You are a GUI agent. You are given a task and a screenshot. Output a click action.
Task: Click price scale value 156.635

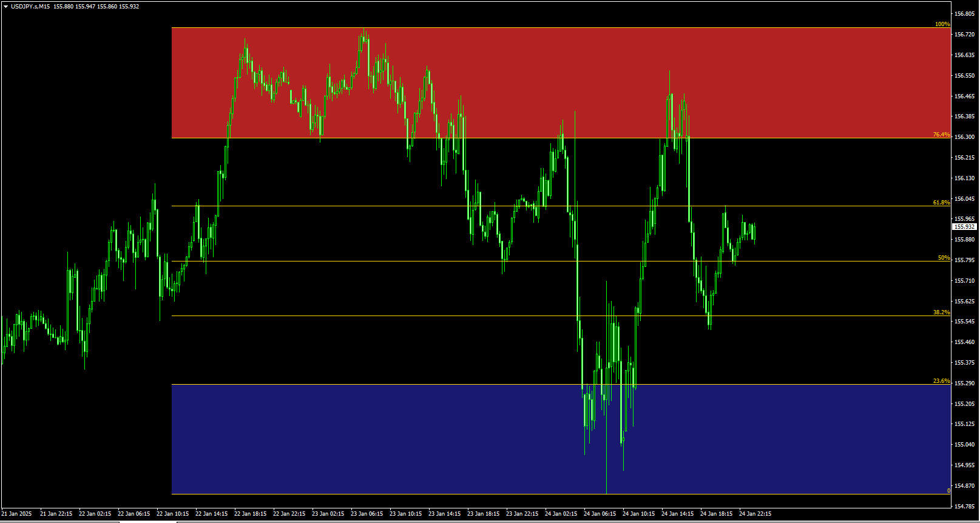(964, 55)
